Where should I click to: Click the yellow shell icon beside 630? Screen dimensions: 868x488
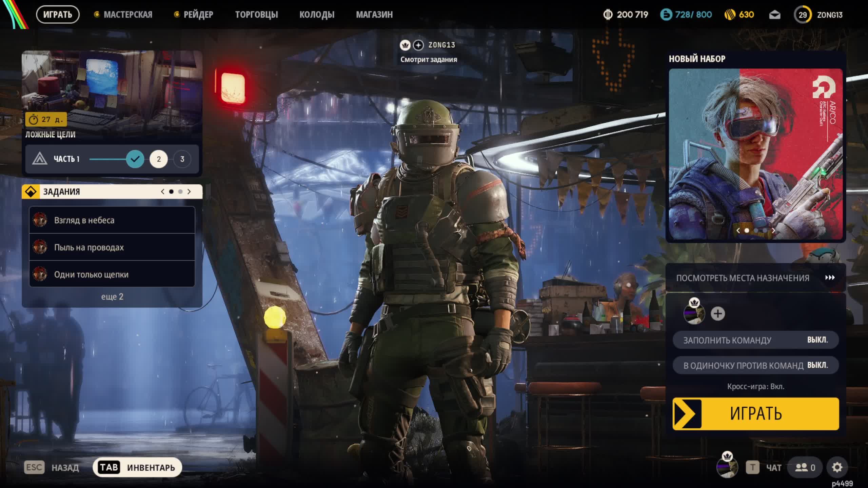point(730,15)
